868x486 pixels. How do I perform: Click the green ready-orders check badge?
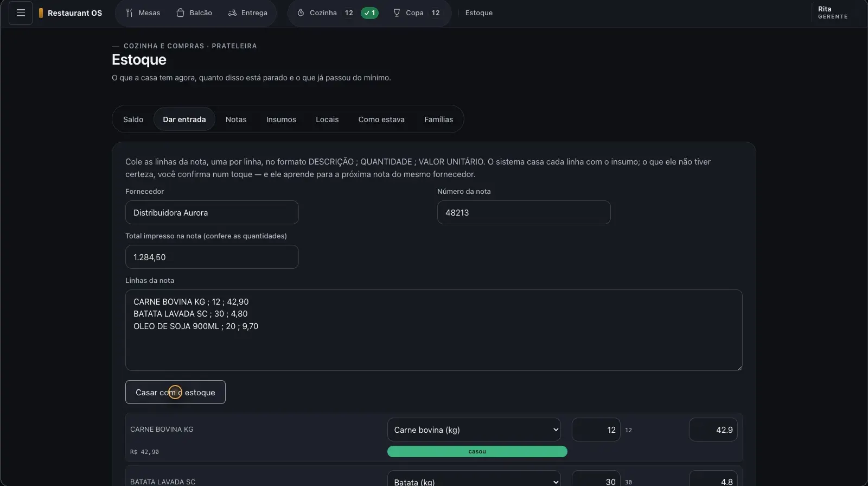coord(370,13)
